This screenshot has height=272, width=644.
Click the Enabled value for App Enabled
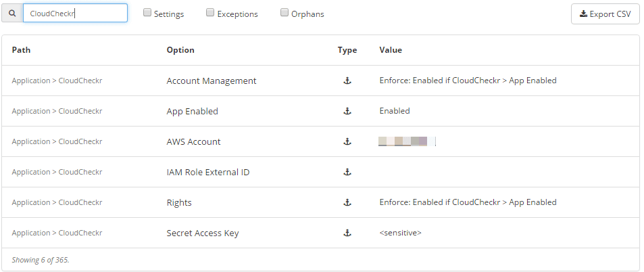click(395, 111)
